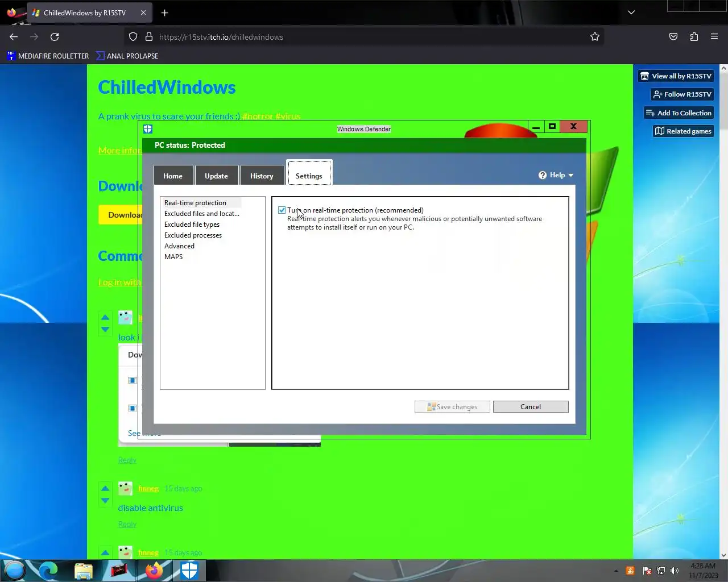Open Firefox application hamburger menu
The height and width of the screenshot is (582, 728).
714,37
